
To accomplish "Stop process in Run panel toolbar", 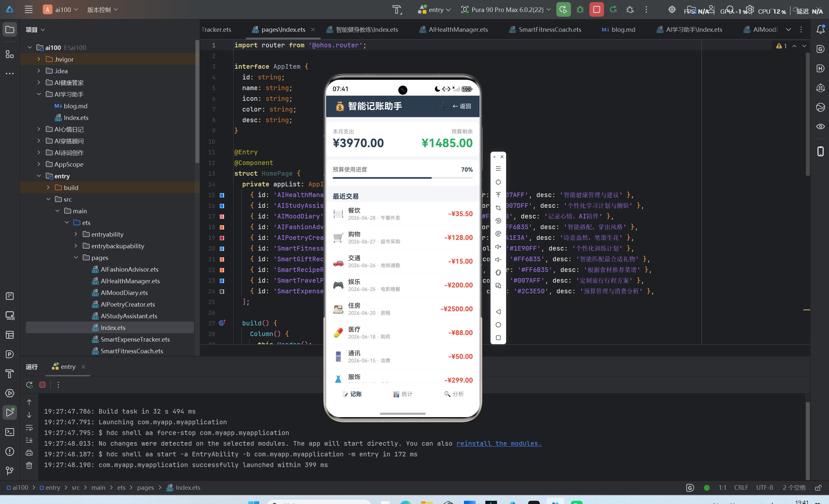I will 42,384.
